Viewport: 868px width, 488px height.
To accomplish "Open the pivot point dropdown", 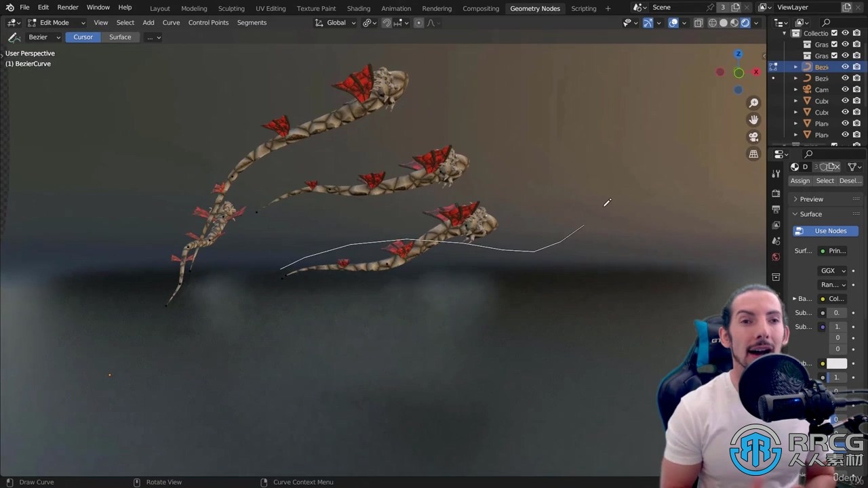I will click(x=370, y=22).
